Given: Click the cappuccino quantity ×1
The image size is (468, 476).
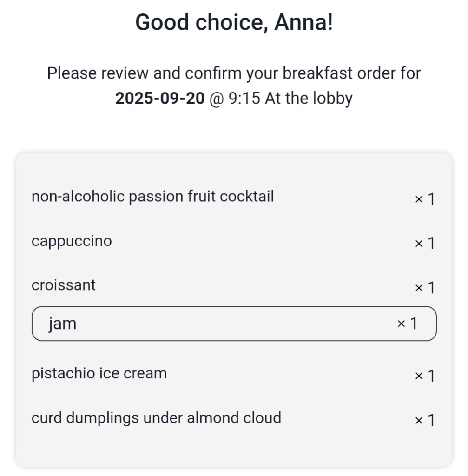Looking at the screenshot, I should pyautogui.click(x=425, y=243).
